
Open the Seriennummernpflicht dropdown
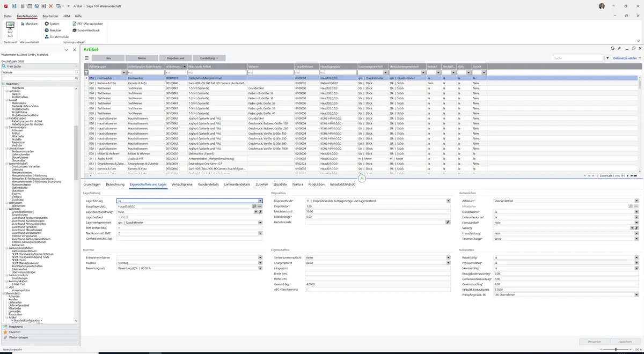point(448,257)
